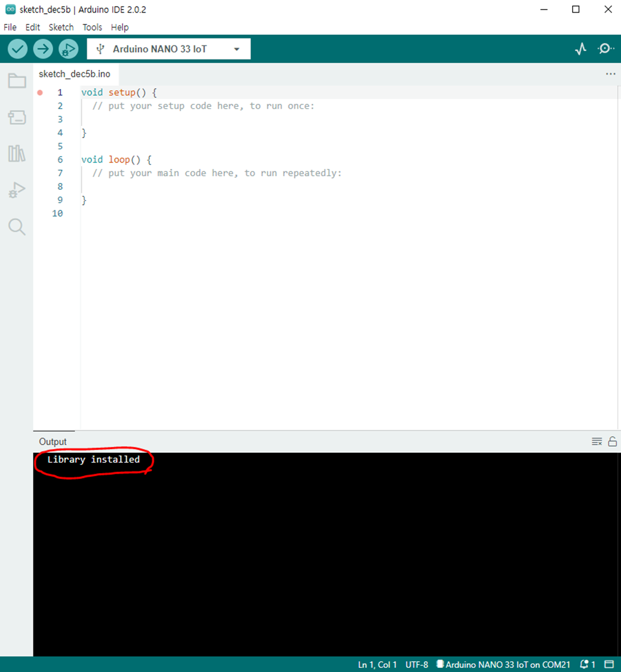This screenshot has width=621, height=672.
Task: Open the notifications bell in status bar
Action: (587, 664)
